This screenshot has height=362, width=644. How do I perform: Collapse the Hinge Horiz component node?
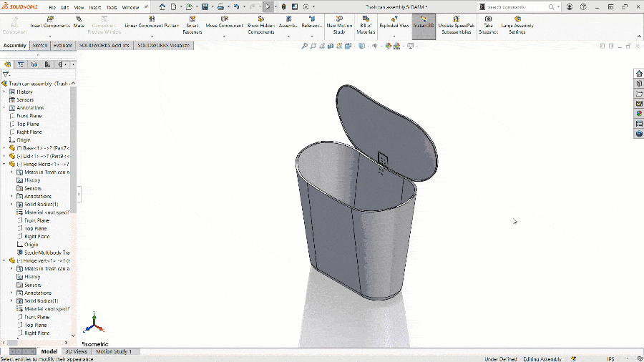(x=4, y=164)
